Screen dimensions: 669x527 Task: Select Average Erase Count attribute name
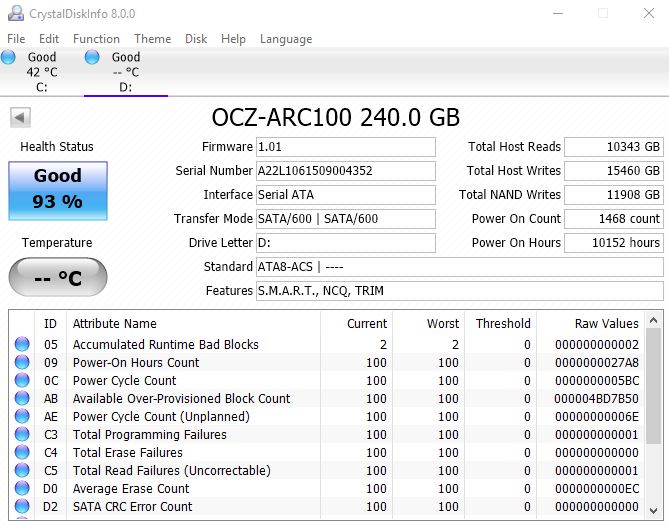pos(131,488)
